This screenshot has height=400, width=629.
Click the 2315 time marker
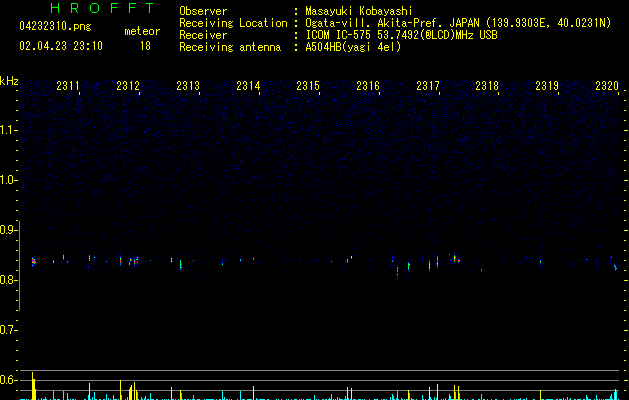pyautogui.click(x=308, y=86)
